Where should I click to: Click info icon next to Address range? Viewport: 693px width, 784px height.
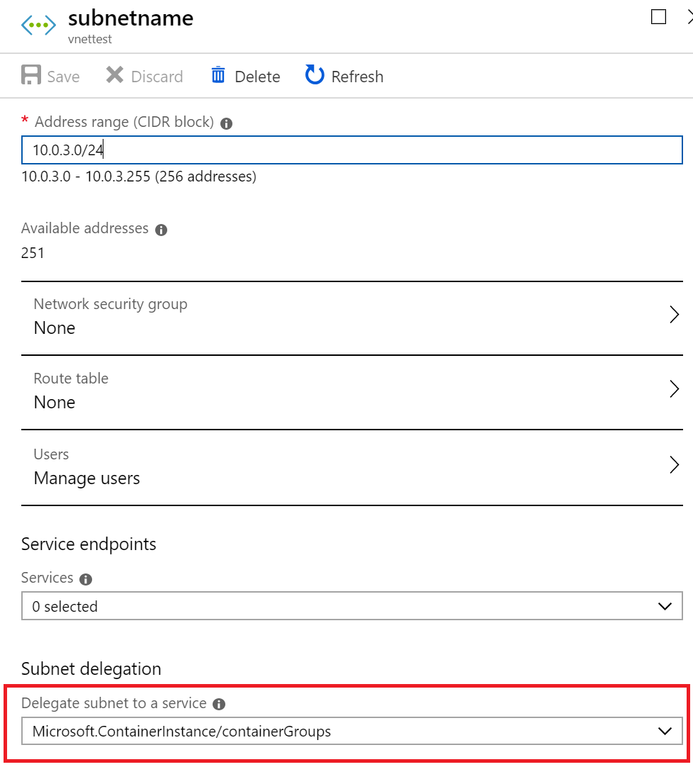point(226,123)
